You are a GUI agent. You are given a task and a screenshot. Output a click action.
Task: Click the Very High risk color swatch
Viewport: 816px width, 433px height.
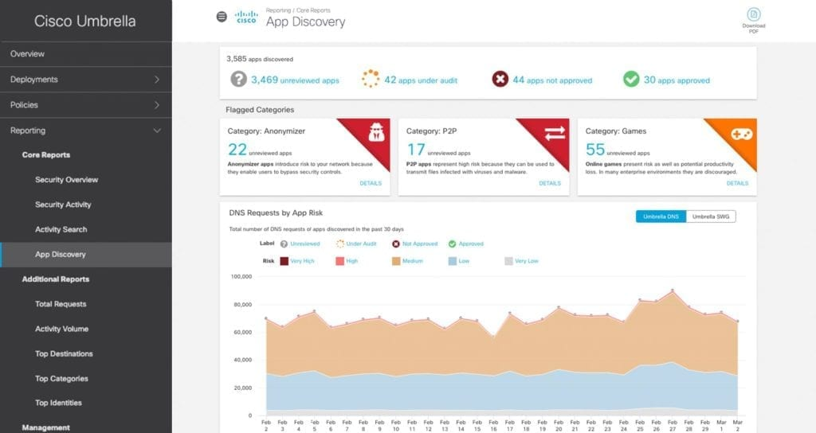click(284, 261)
